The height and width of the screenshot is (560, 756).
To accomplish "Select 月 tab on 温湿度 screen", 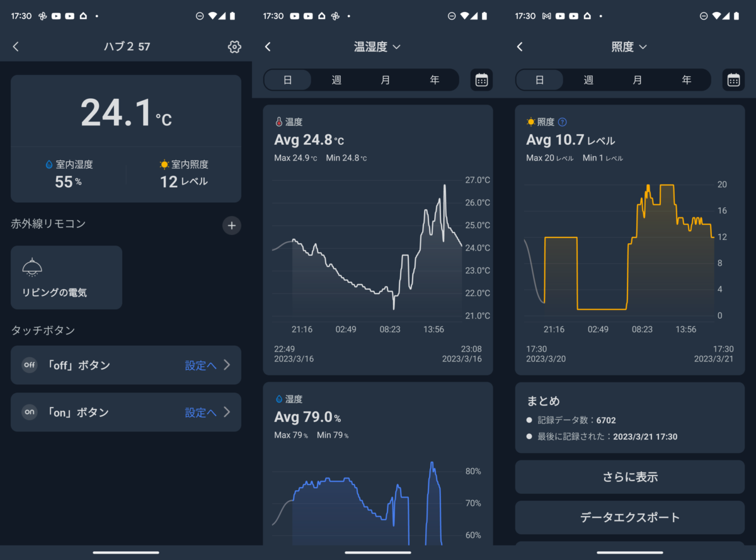I will [x=386, y=80].
